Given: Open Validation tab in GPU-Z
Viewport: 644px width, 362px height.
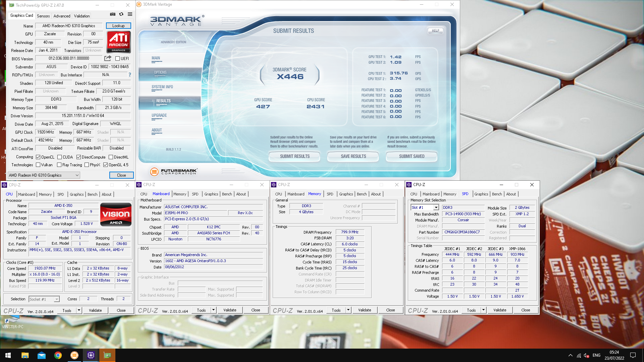Looking at the screenshot, I should click(82, 16).
